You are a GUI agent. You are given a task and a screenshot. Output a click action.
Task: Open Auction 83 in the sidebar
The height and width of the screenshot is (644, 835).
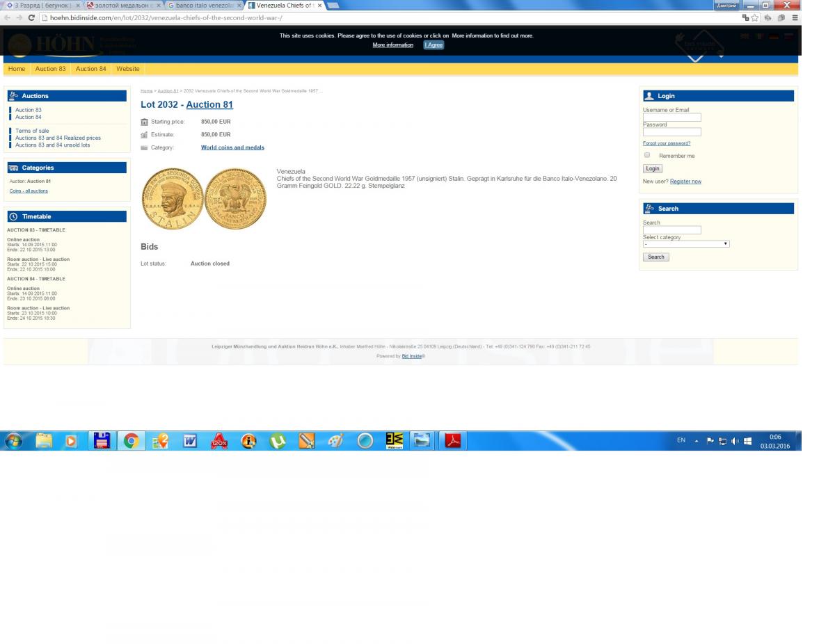(29, 110)
